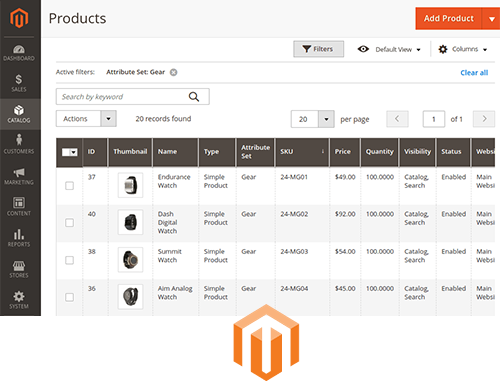Sort by the Status column header
This screenshot has height=381, width=500.
pos(453,152)
